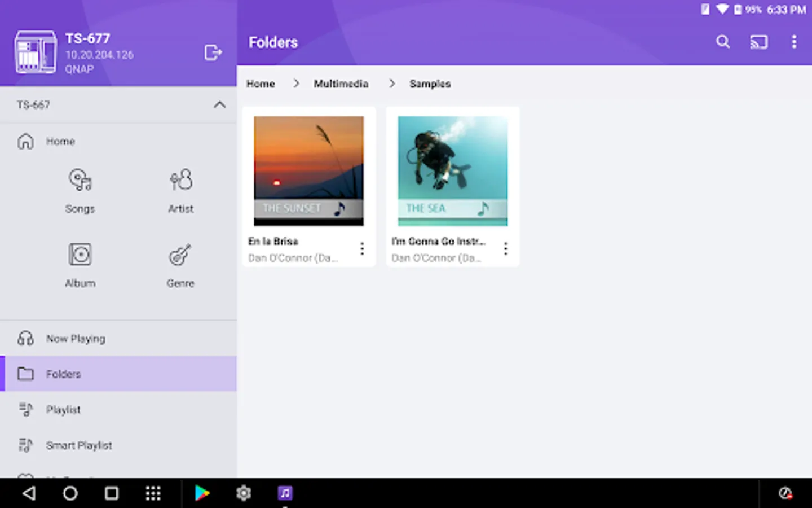Viewport: 812px width, 508px height.
Task: Tap the QNAP NAS device icon
Action: pyautogui.click(x=36, y=52)
